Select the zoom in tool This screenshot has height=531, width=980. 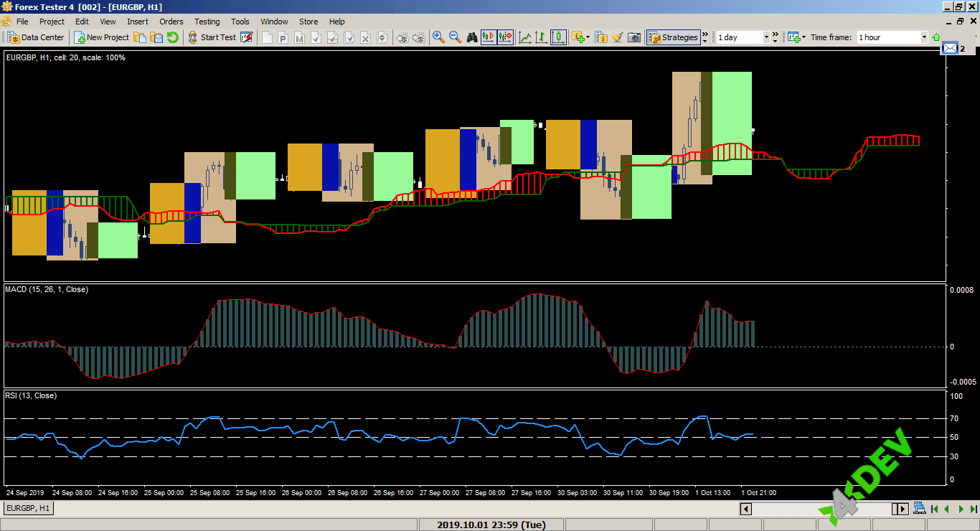[438, 37]
